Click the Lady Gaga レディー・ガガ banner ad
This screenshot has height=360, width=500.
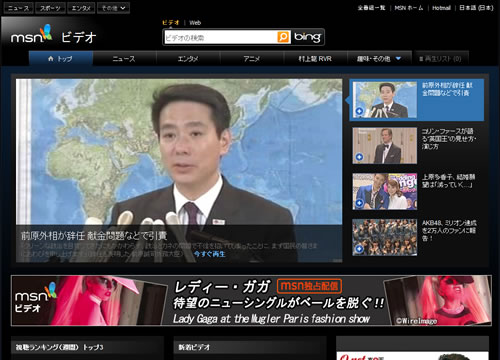(251, 300)
